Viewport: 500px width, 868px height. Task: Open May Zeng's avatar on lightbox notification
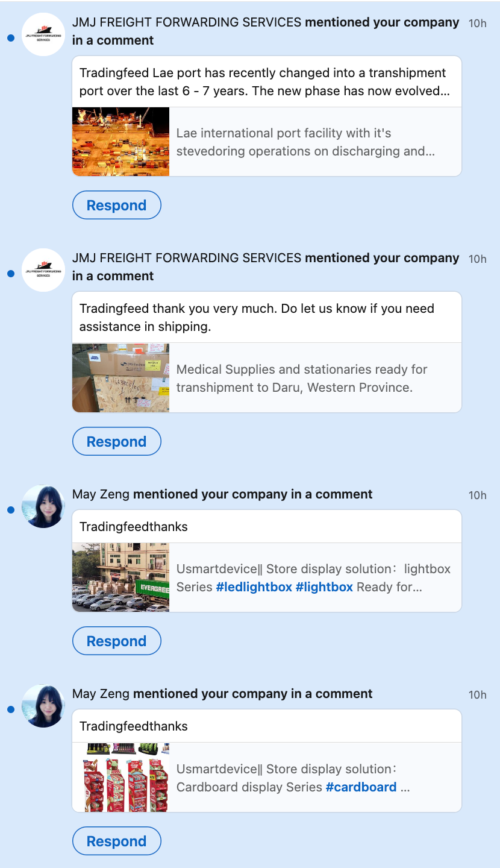tap(43, 506)
